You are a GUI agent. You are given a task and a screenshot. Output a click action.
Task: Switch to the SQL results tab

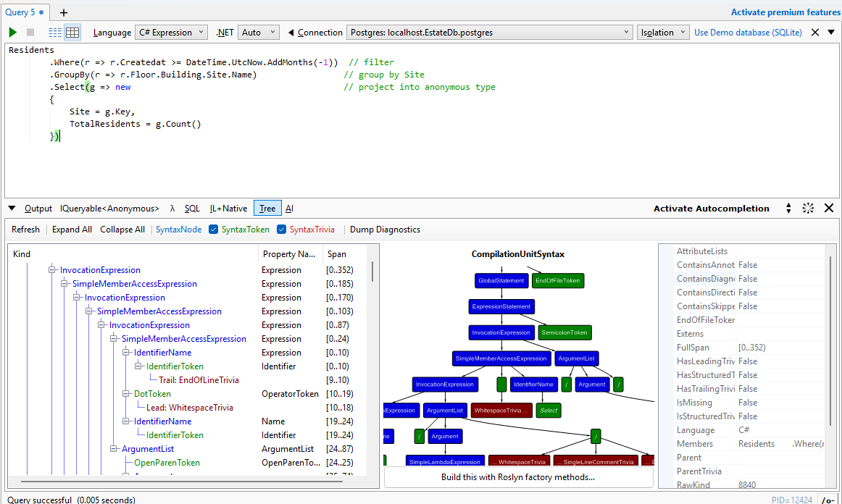point(192,208)
